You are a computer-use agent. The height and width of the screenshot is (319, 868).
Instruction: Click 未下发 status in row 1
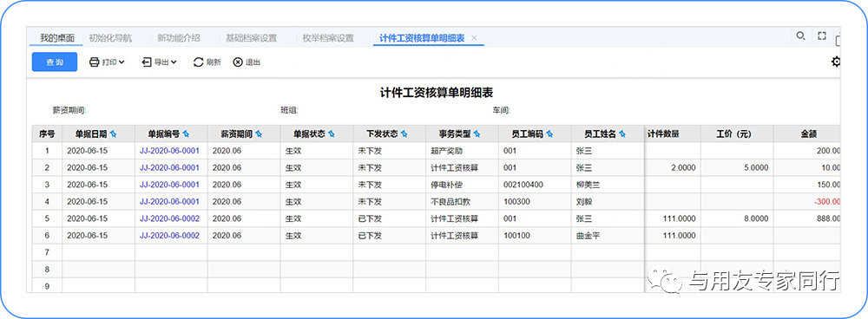tap(370, 150)
